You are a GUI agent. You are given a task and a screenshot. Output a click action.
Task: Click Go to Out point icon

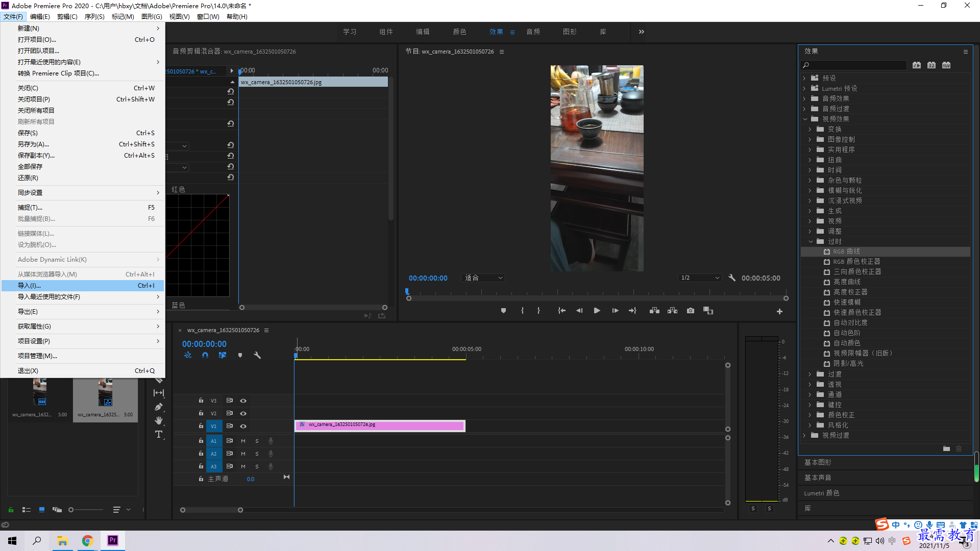click(x=632, y=311)
